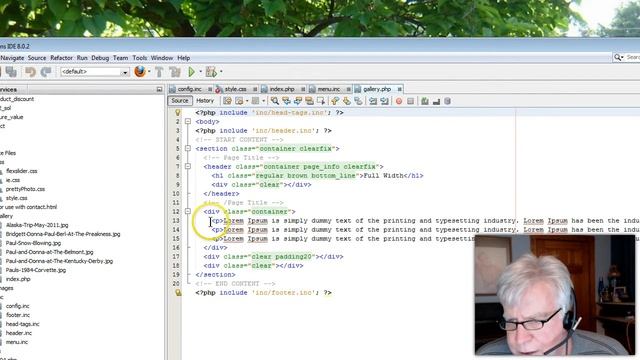Select Alaska-Trip-May-2011.jpg file

[x=37, y=225]
